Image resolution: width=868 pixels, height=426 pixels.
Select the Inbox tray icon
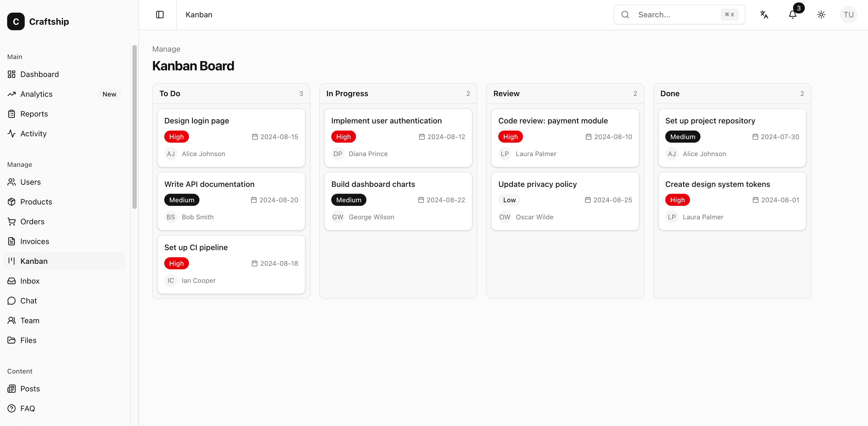[12, 281]
